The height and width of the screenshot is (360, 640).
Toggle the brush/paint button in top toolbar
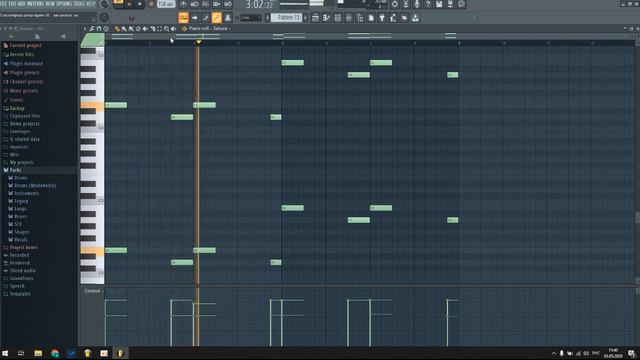pyautogui.click(x=205, y=18)
